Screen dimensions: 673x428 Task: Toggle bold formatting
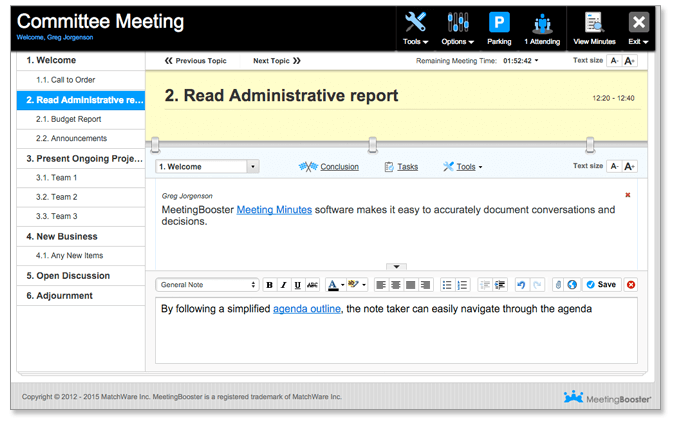click(x=270, y=285)
